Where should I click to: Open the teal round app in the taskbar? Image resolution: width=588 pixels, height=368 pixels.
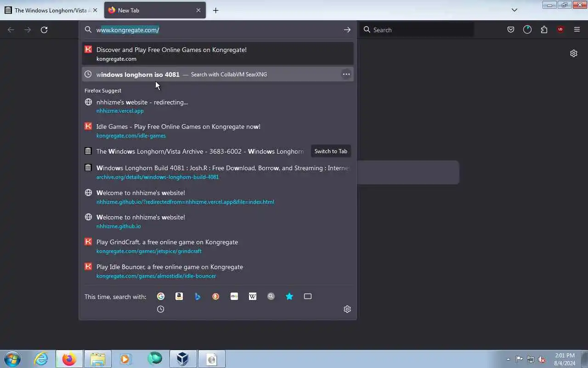click(x=155, y=359)
